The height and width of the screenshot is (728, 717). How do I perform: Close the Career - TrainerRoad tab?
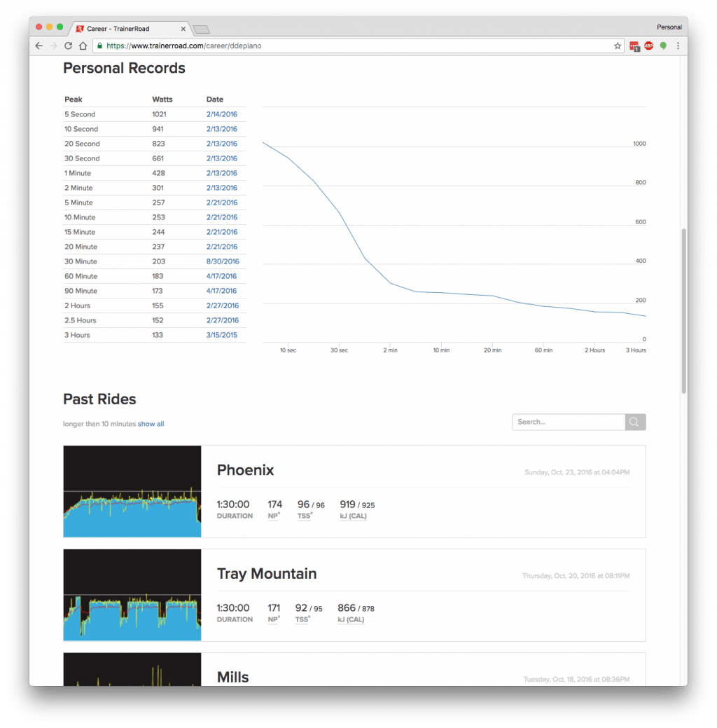[x=183, y=29]
